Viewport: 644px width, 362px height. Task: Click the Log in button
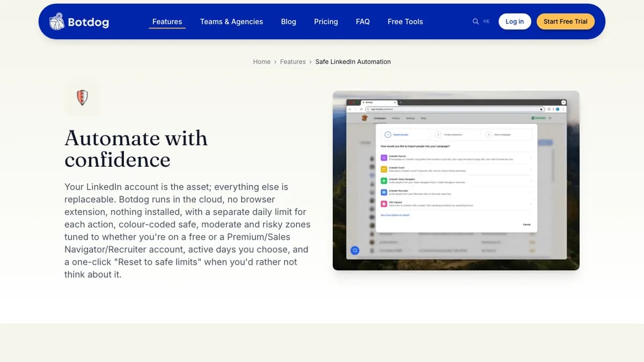click(515, 21)
